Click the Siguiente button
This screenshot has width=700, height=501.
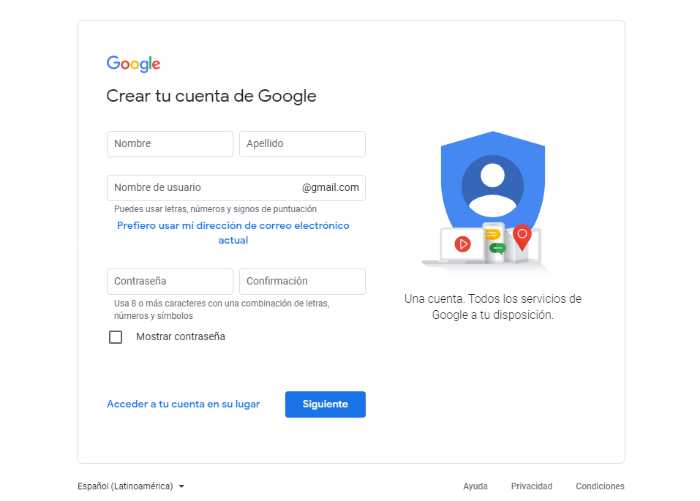[325, 404]
